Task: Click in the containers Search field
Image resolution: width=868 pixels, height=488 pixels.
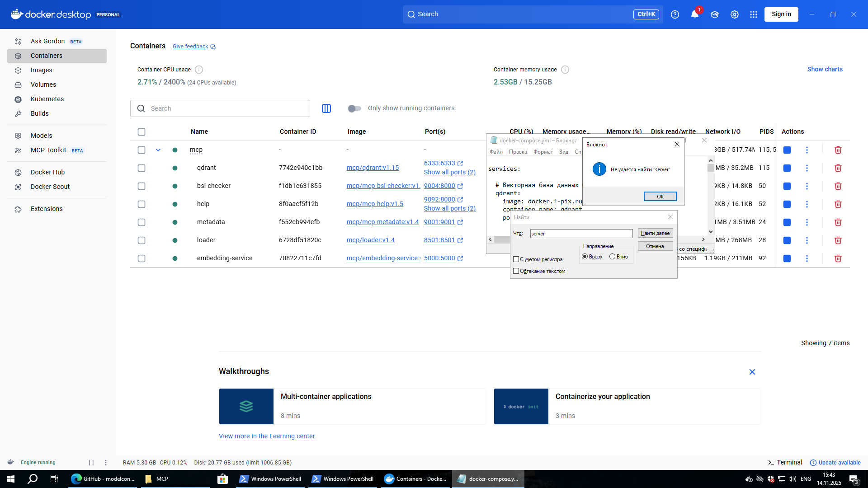Action: 226,108
